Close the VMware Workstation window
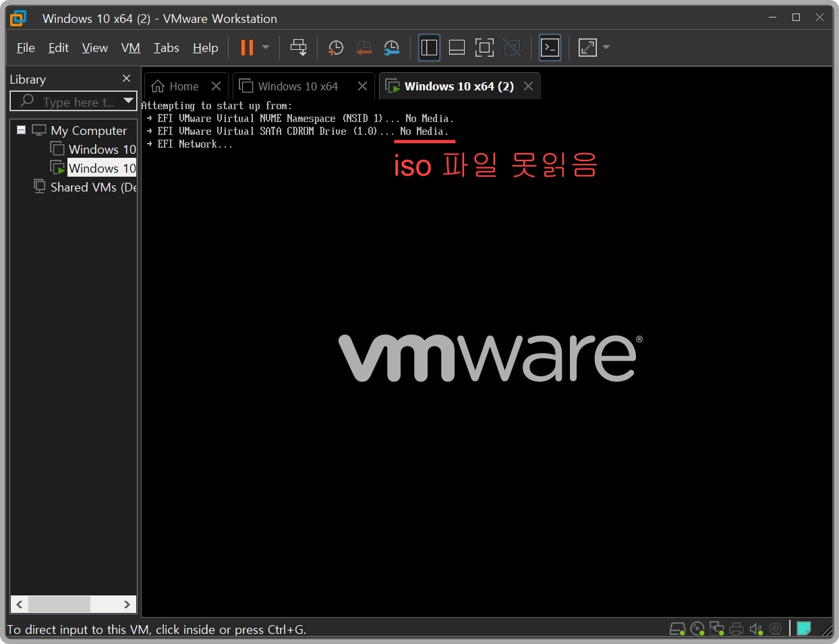Screen dimensions: 839x644 pos(819,18)
